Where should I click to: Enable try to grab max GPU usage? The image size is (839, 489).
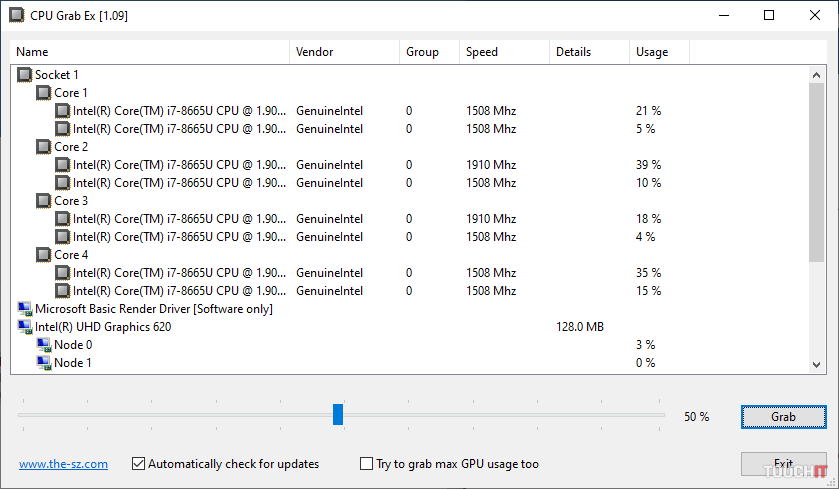tap(367, 464)
